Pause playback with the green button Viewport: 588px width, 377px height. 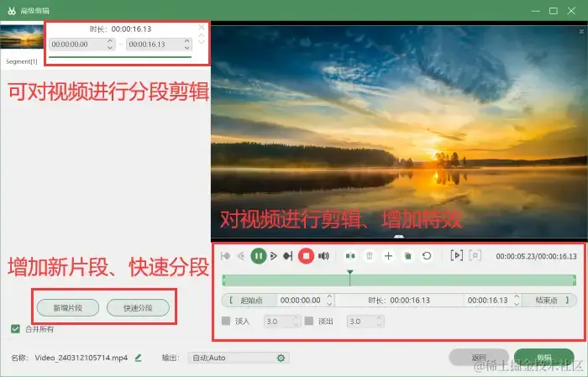(259, 256)
